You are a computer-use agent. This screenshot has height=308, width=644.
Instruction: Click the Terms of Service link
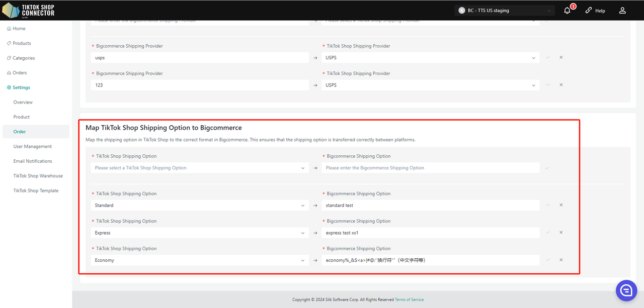(x=409, y=299)
